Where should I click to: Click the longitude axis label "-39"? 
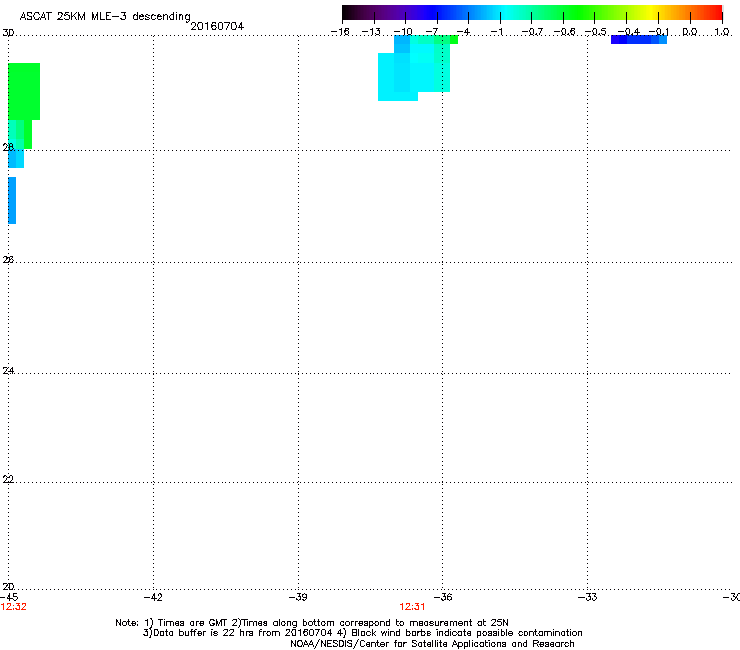pyautogui.click(x=298, y=597)
